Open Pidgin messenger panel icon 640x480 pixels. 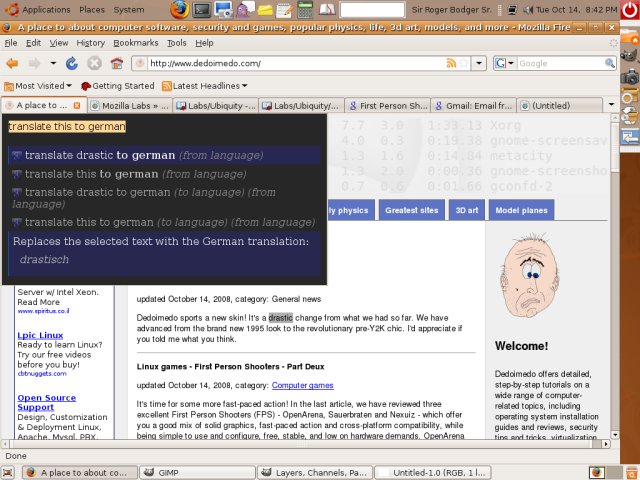245,9
